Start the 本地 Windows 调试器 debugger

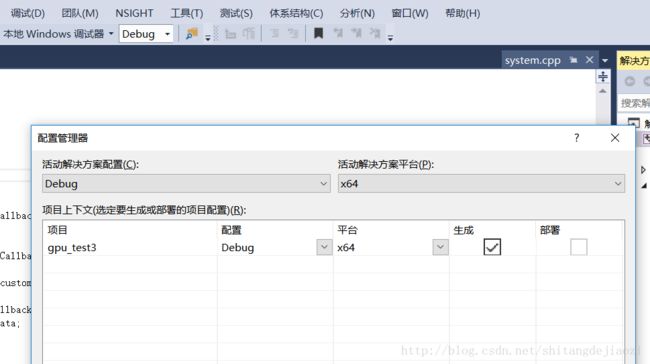tap(53, 34)
